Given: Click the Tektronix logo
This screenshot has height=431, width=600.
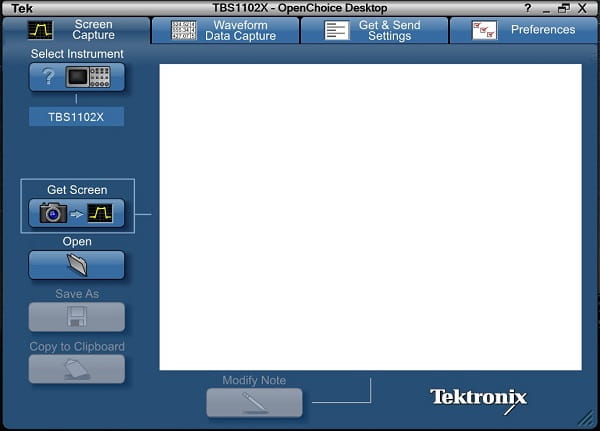Looking at the screenshot, I should pos(478,400).
